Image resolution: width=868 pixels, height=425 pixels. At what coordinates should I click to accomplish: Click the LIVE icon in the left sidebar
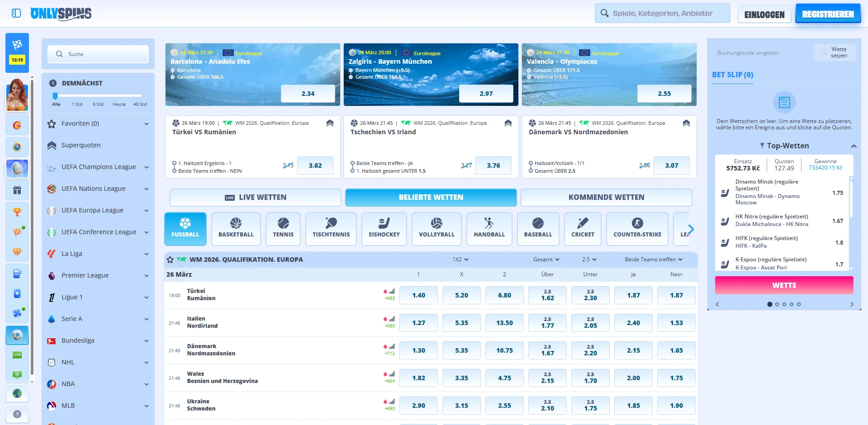coord(17,355)
